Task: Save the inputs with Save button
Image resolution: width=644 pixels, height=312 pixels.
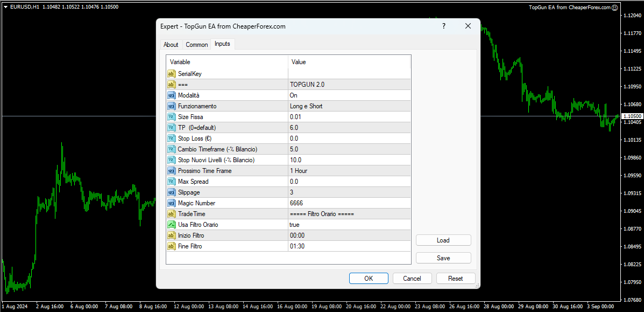Action: pyautogui.click(x=443, y=258)
